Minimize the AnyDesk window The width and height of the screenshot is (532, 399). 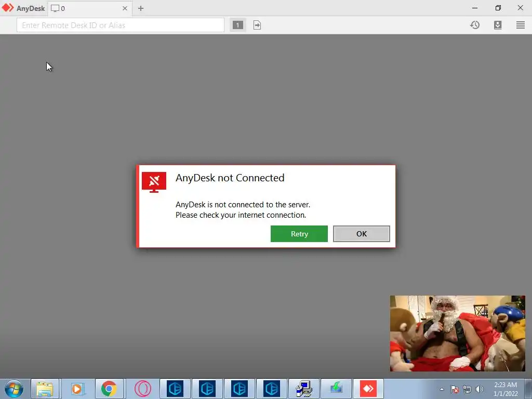pyautogui.click(x=475, y=8)
